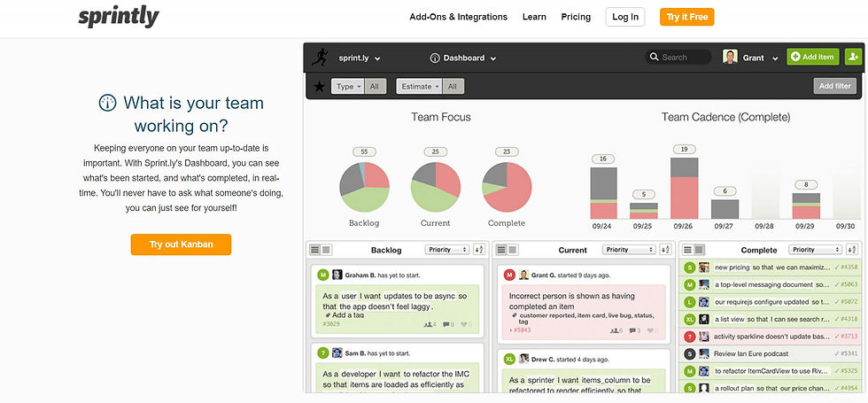Click the green ? badge on Sam B. card
Image resolution: width=868 pixels, height=403 pixels.
(322, 353)
